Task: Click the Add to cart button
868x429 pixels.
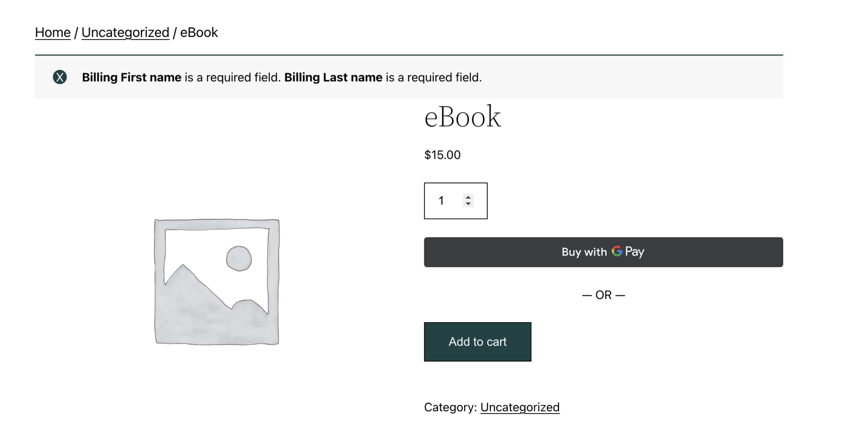Action: 477,341
